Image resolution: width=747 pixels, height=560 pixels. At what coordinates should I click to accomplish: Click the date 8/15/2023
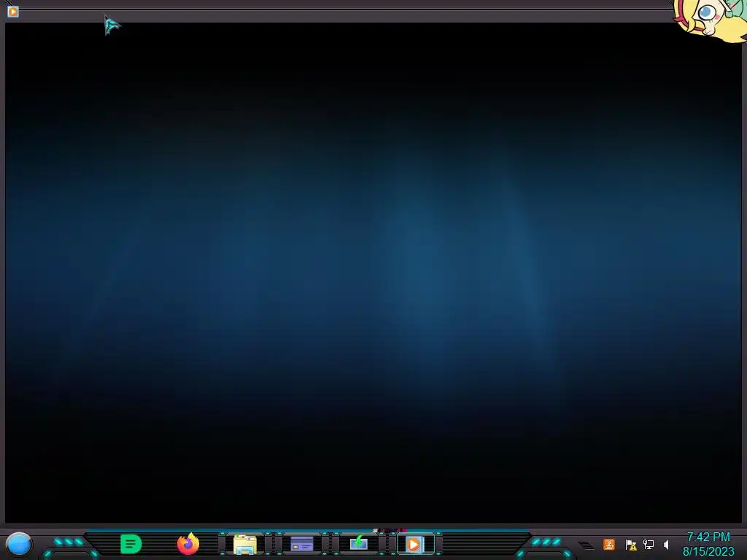click(708, 551)
